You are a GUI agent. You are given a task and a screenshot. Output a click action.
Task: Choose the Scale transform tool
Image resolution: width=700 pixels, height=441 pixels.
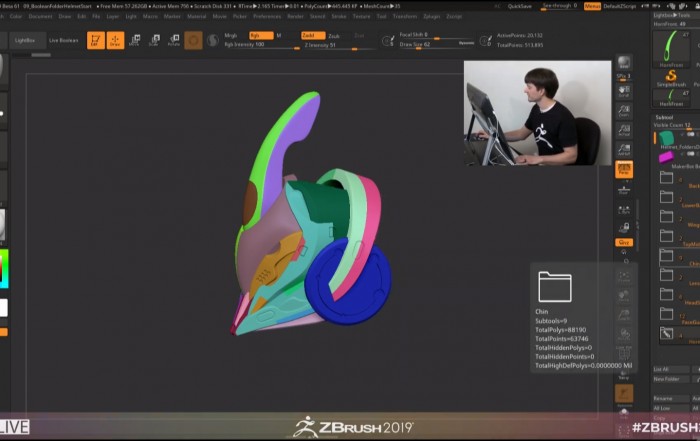click(154, 40)
